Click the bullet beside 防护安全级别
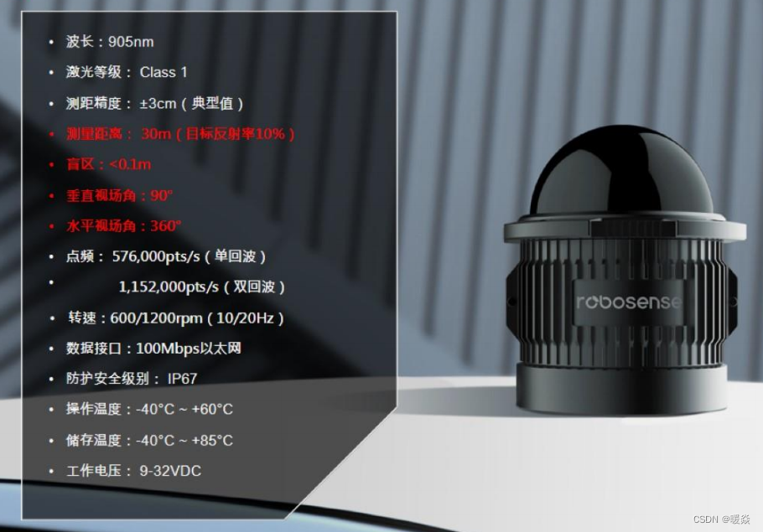The height and width of the screenshot is (532, 763). (50, 378)
